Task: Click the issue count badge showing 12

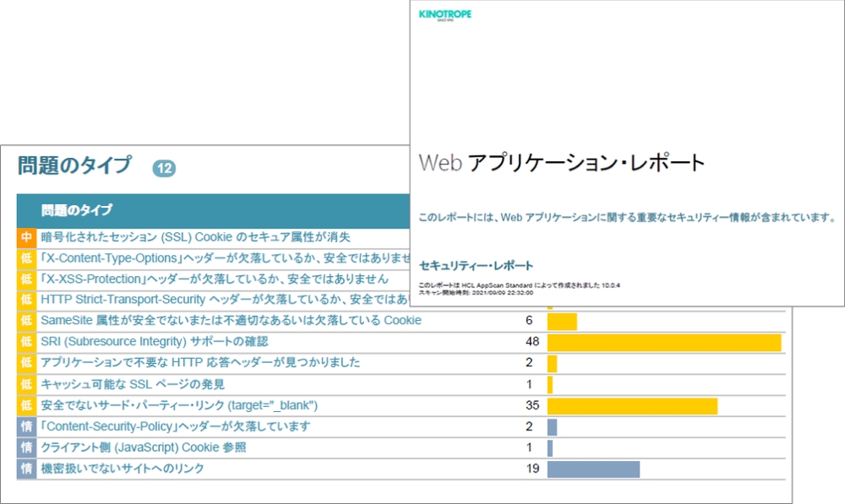Action: pos(164,169)
